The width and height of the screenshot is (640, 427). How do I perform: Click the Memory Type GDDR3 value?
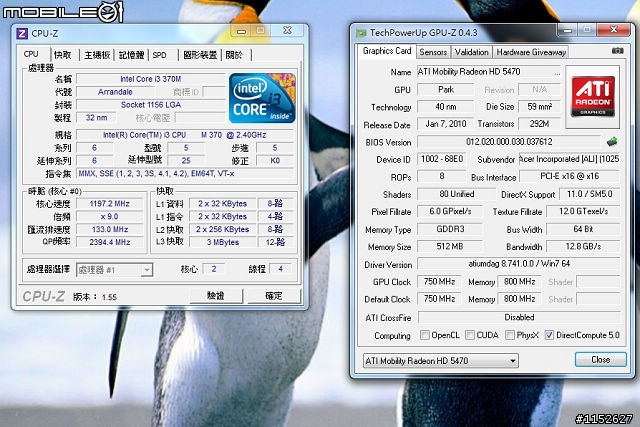[450, 229]
